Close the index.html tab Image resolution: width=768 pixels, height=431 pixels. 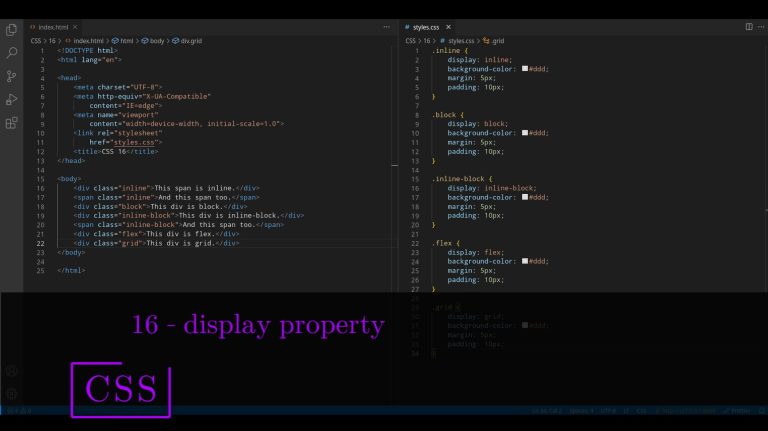pos(75,27)
